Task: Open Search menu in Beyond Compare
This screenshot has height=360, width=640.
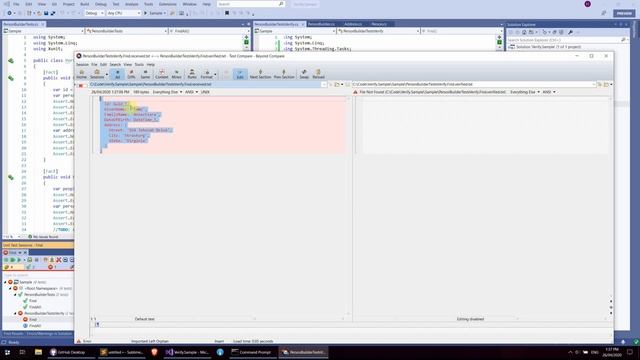Action: (x=115, y=64)
